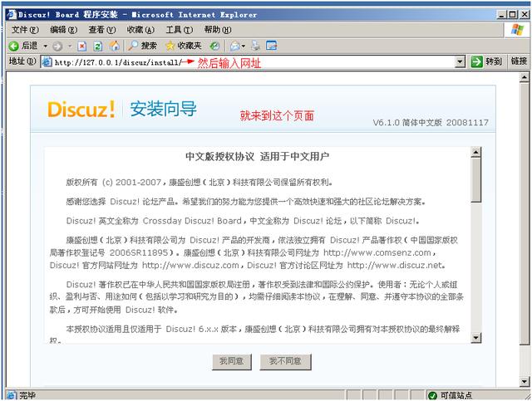Click the http://www.discuz.net text

pos(394,265)
